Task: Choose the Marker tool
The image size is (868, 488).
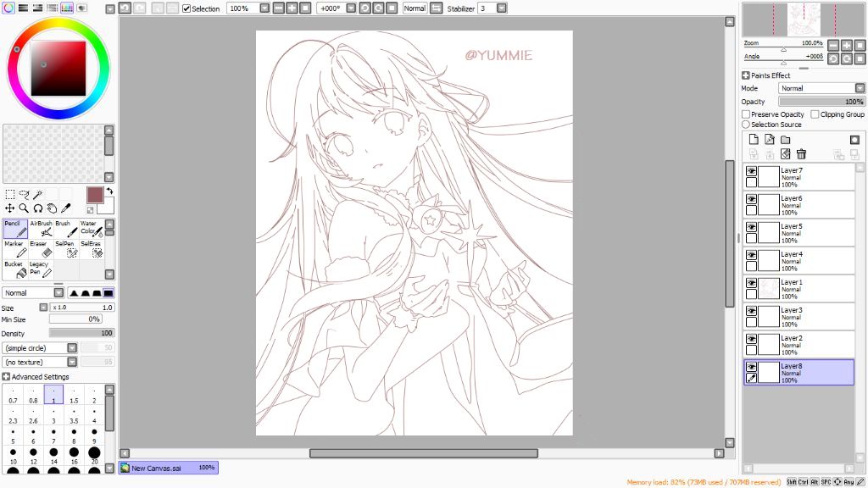Action: coord(15,249)
